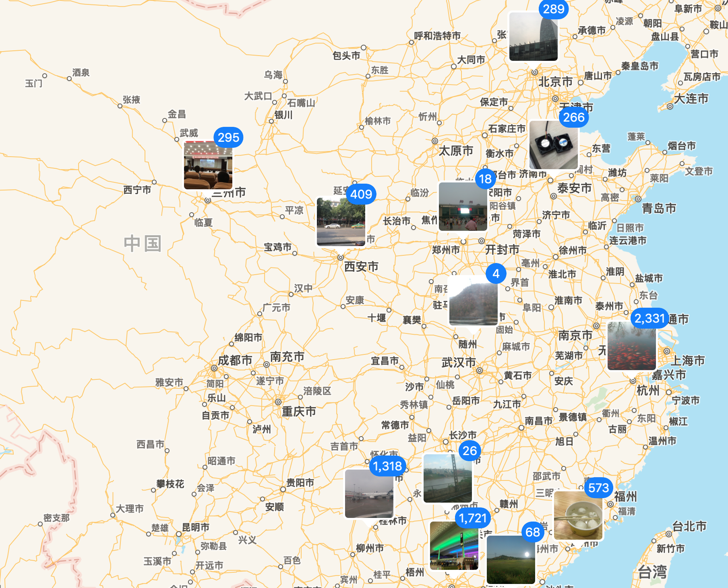Open the airplane on tarmac photo
Image resolution: width=728 pixels, height=588 pixels.
[x=369, y=494]
